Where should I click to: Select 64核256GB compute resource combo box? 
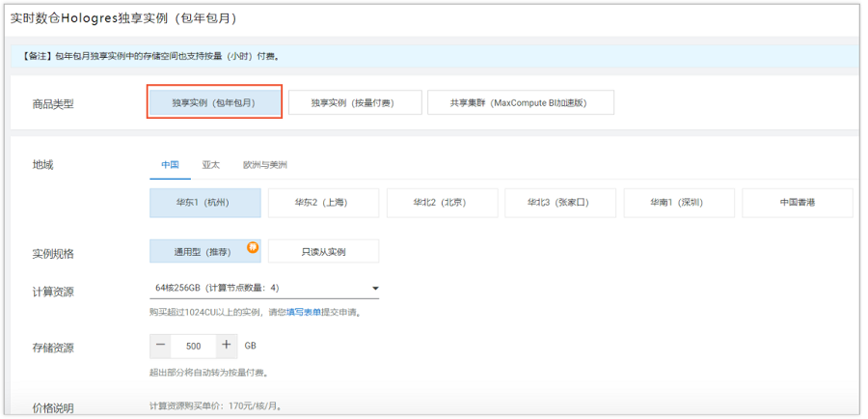[x=264, y=289]
